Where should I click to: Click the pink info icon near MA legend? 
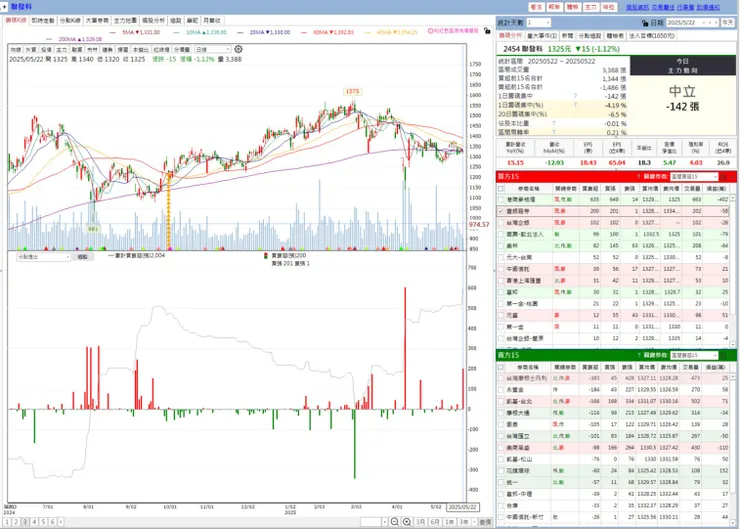(430, 31)
